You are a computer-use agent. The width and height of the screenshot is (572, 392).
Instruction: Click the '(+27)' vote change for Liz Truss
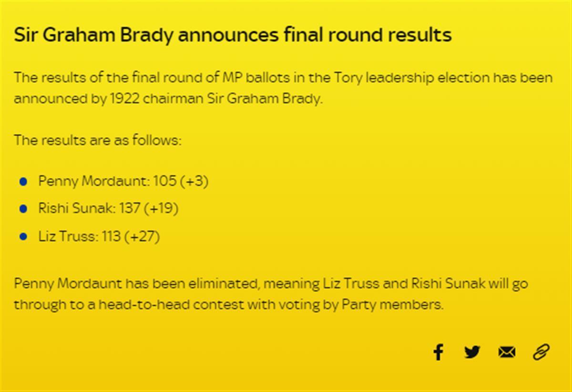point(142,237)
